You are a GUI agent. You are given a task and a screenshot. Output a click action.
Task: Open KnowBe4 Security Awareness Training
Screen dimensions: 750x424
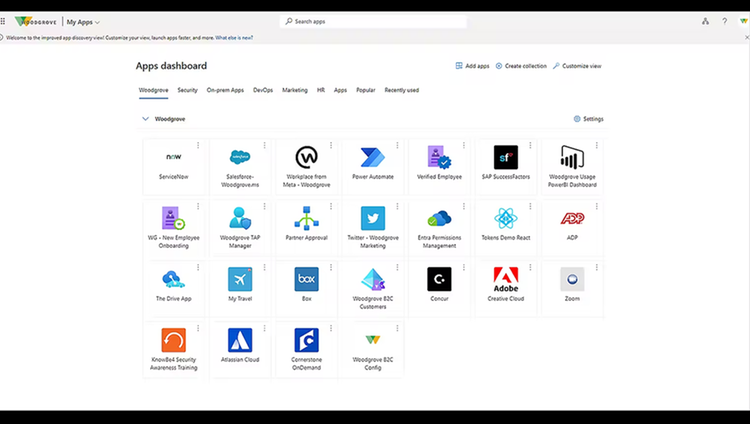pos(174,350)
